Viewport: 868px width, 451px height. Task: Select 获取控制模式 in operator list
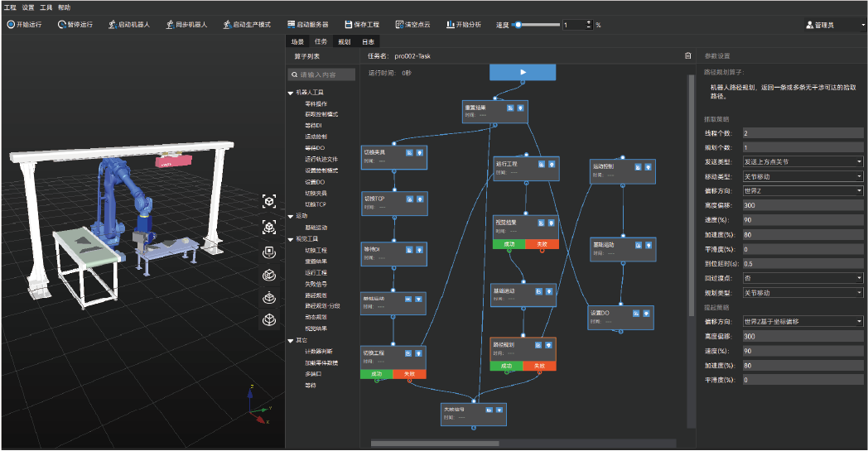coord(321,114)
